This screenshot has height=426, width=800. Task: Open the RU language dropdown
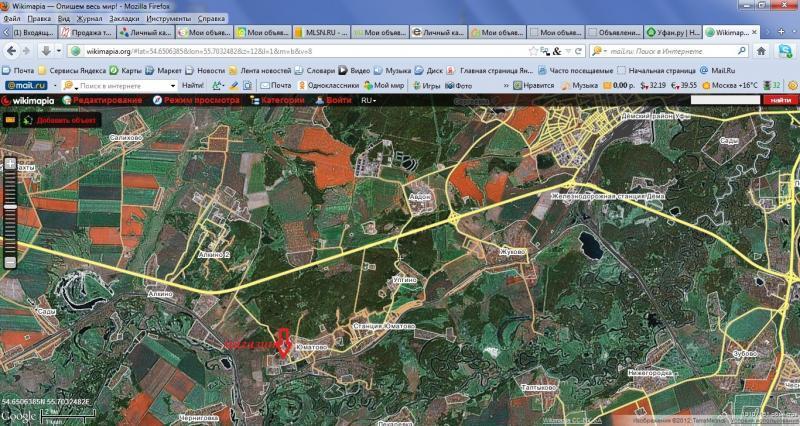[x=369, y=100]
